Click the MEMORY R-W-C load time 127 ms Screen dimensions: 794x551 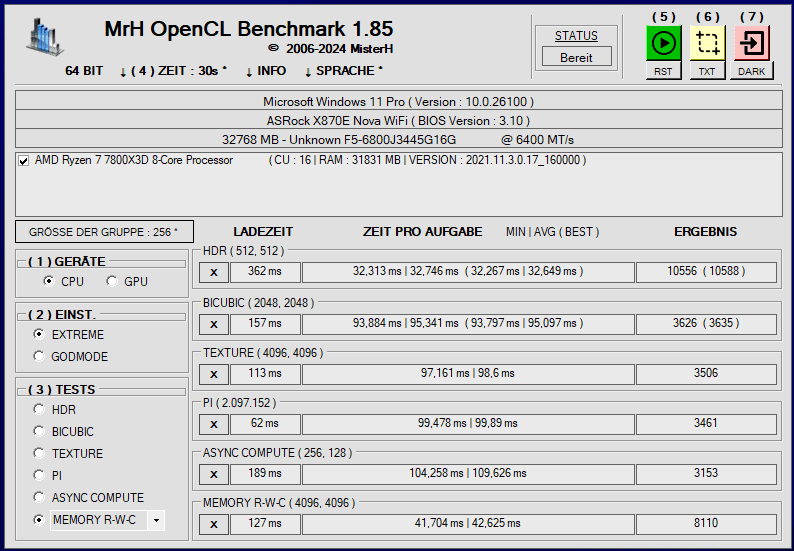[x=265, y=524]
